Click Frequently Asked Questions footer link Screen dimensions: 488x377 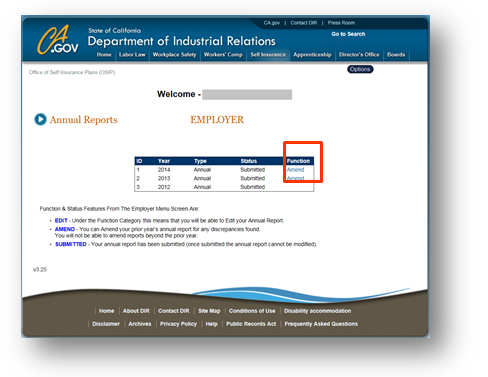tap(321, 324)
